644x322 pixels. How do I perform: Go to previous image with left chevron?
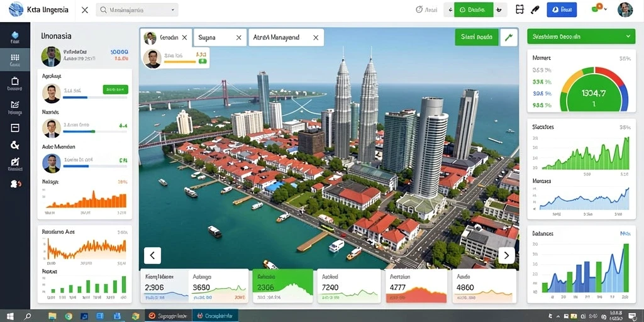(x=152, y=255)
